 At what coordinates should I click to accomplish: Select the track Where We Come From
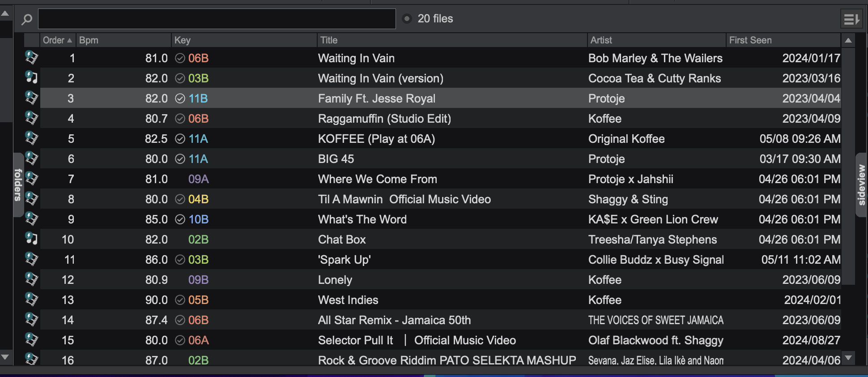378,179
